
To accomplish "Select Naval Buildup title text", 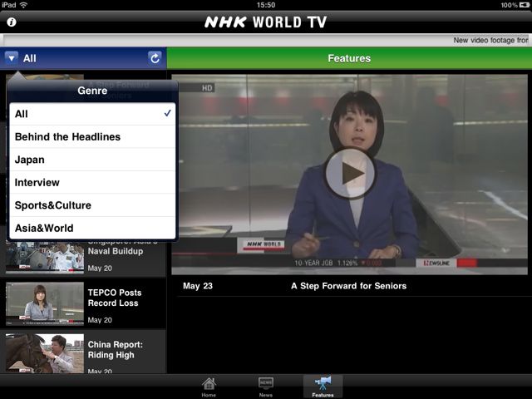I will pos(116,251).
